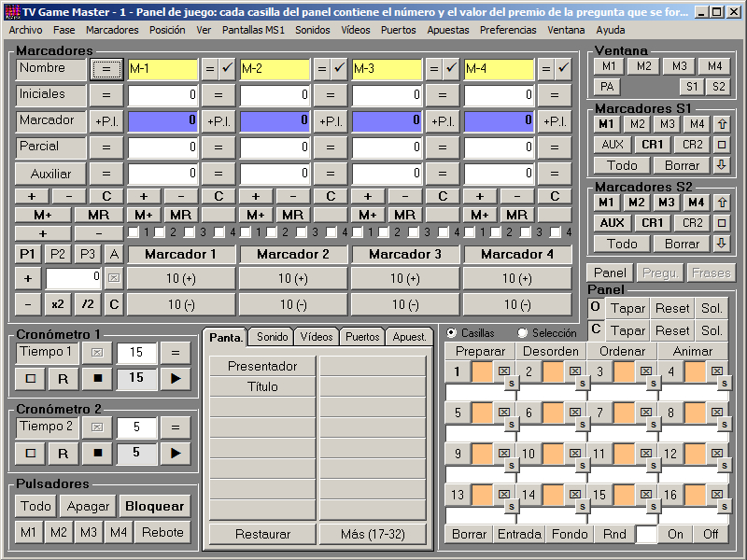Screen dimensions: 747x560
Task: Click the X icon on panel cell 1
Action: (x=504, y=371)
